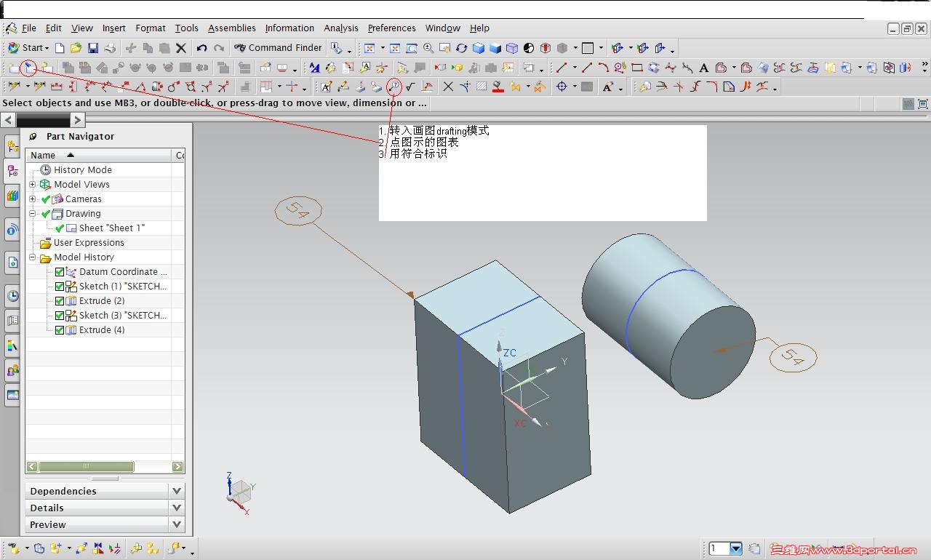Viewport: 931px width, 560px height.
Task: Select the Rectangle curve tool
Action: (x=637, y=68)
